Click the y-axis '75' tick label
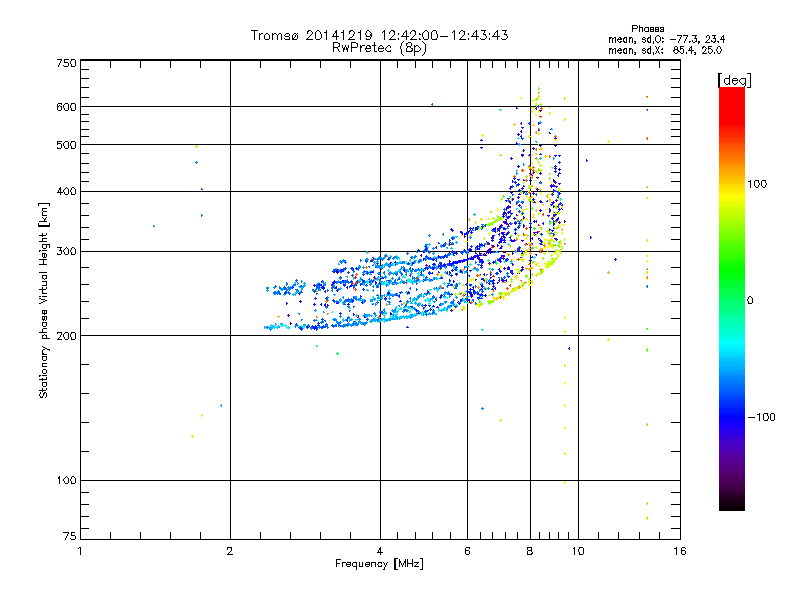 [70, 536]
